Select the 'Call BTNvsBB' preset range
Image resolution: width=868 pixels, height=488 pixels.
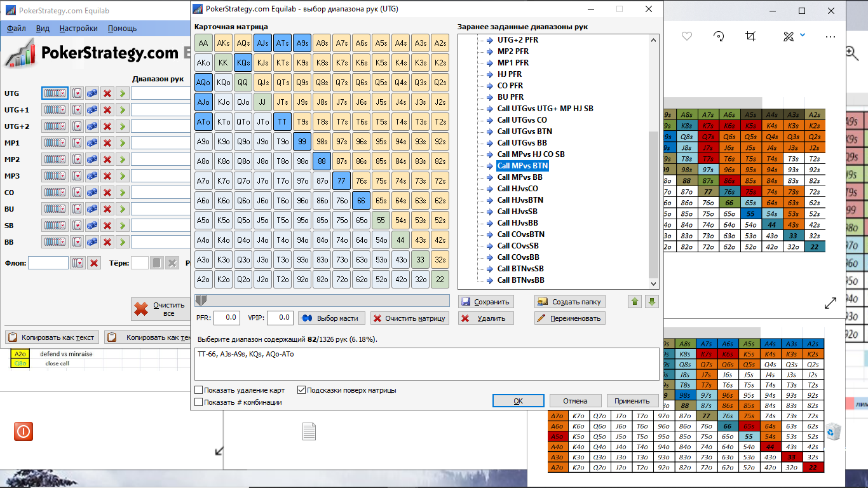pyautogui.click(x=521, y=280)
